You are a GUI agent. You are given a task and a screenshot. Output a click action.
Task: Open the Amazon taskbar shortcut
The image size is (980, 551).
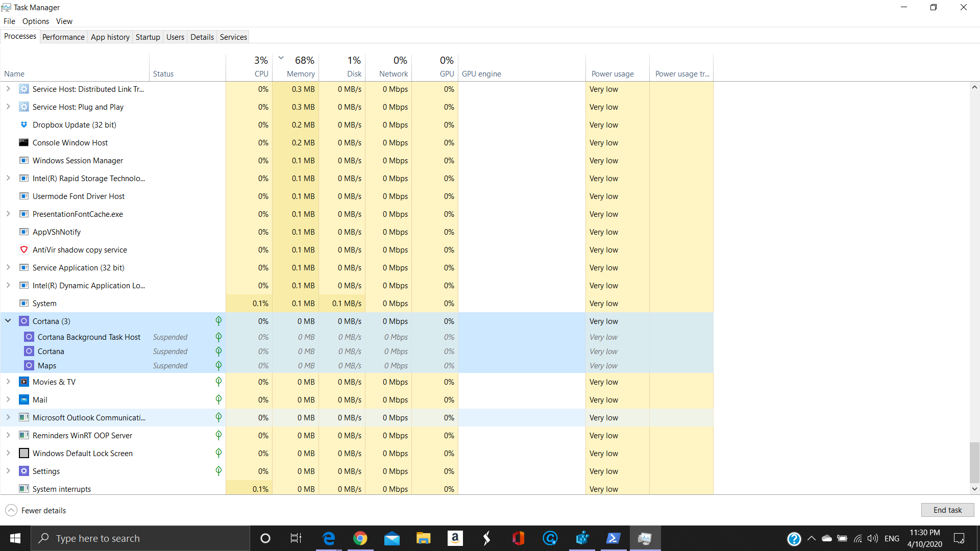(455, 538)
